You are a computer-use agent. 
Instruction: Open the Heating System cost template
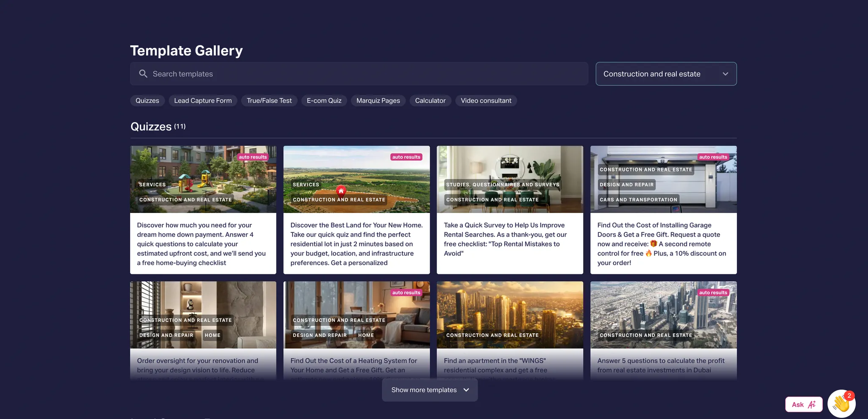[x=356, y=330]
